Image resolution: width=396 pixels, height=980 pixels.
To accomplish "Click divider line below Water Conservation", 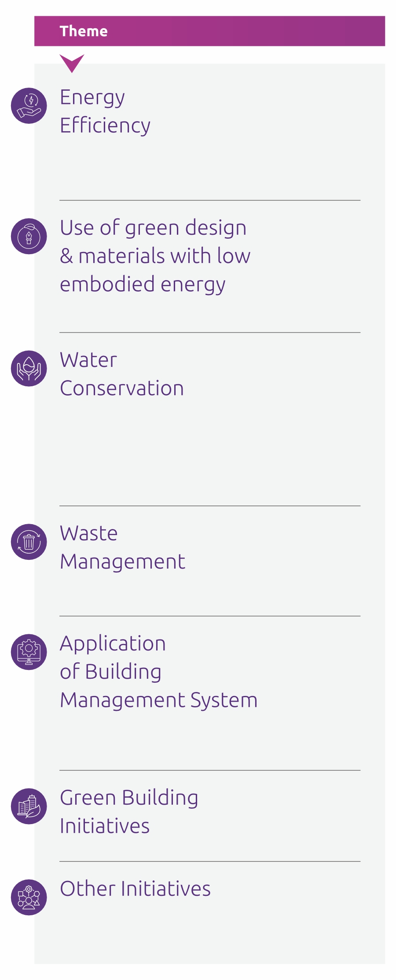I will [210, 506].
